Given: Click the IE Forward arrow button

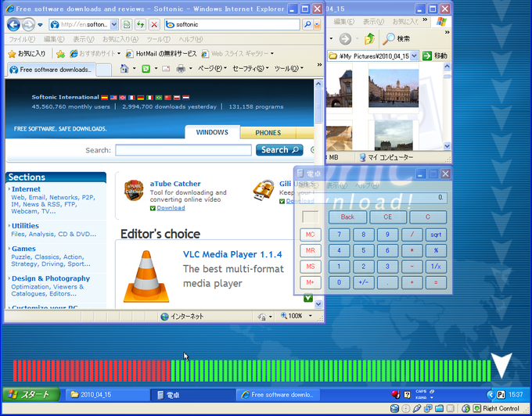Looking at the screenshot, I should click(x=28, y=24).
